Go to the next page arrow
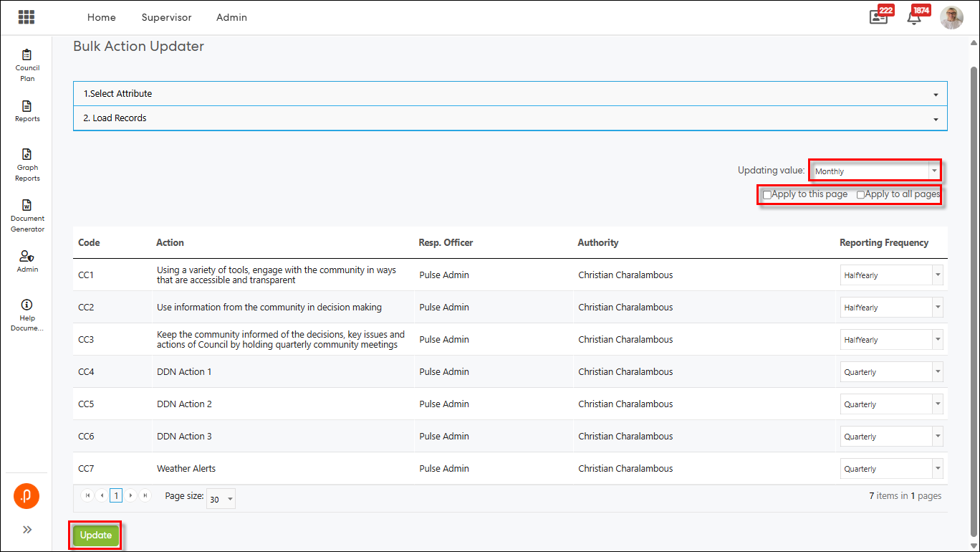Image resolution: width=980 pixels, height=552 pixels. 131,495
